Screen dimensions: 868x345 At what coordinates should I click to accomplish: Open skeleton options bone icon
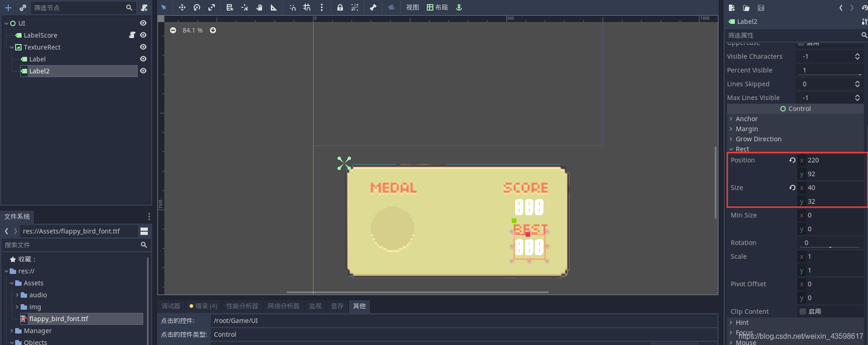[x=373, y=7]
